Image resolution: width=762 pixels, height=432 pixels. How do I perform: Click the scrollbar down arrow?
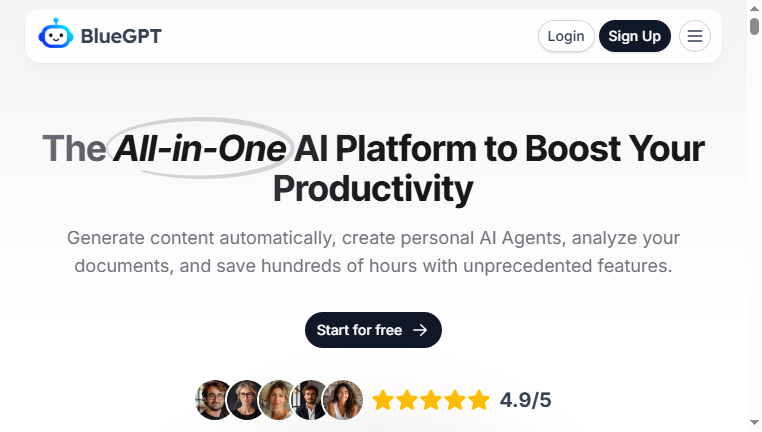[x=754, y=422]
